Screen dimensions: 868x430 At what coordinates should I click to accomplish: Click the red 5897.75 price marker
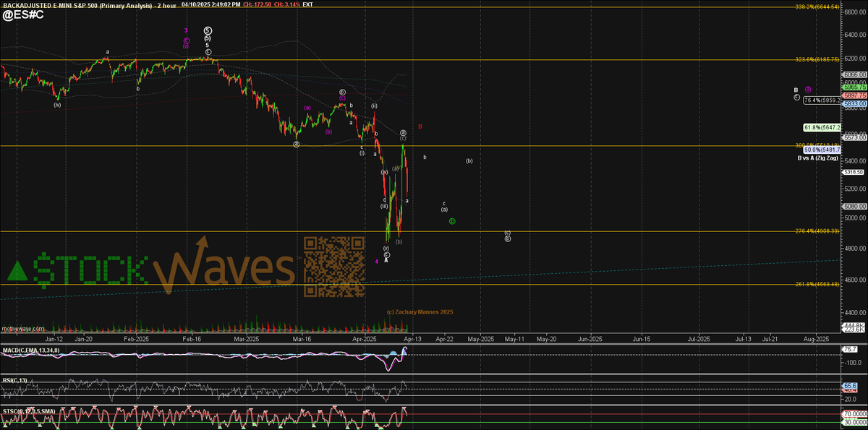855,95
